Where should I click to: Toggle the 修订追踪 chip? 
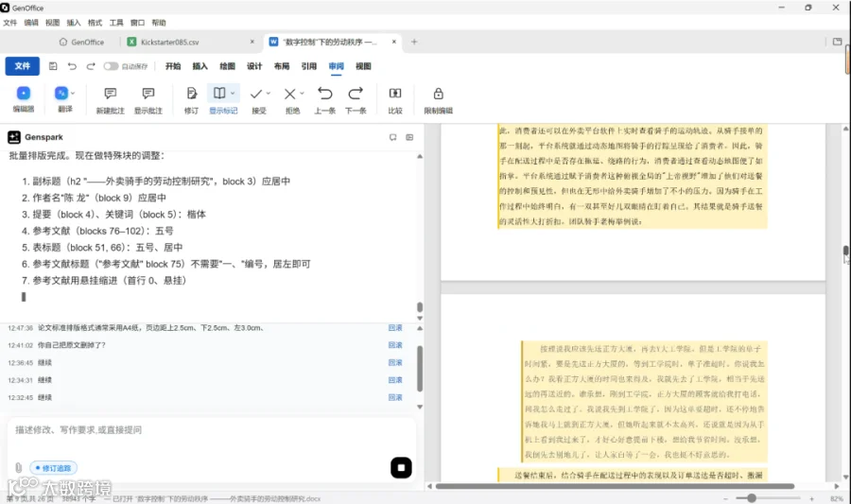pos(53,468)
